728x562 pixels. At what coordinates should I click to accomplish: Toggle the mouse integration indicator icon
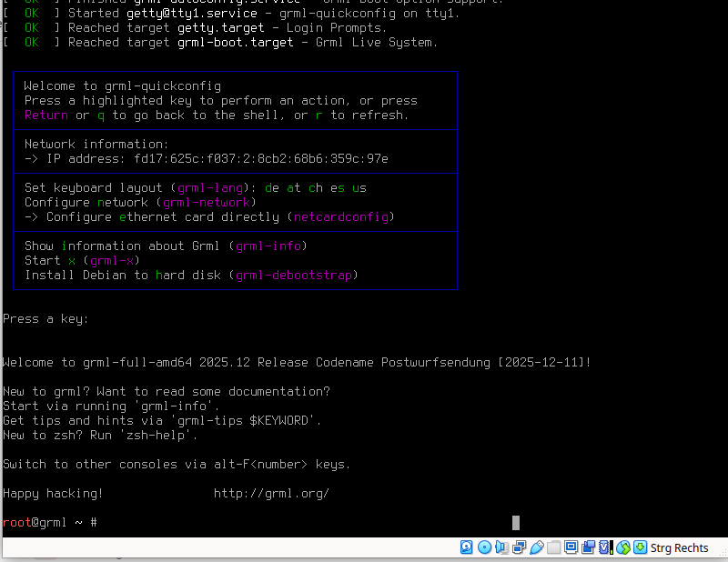tap(623, 547)
